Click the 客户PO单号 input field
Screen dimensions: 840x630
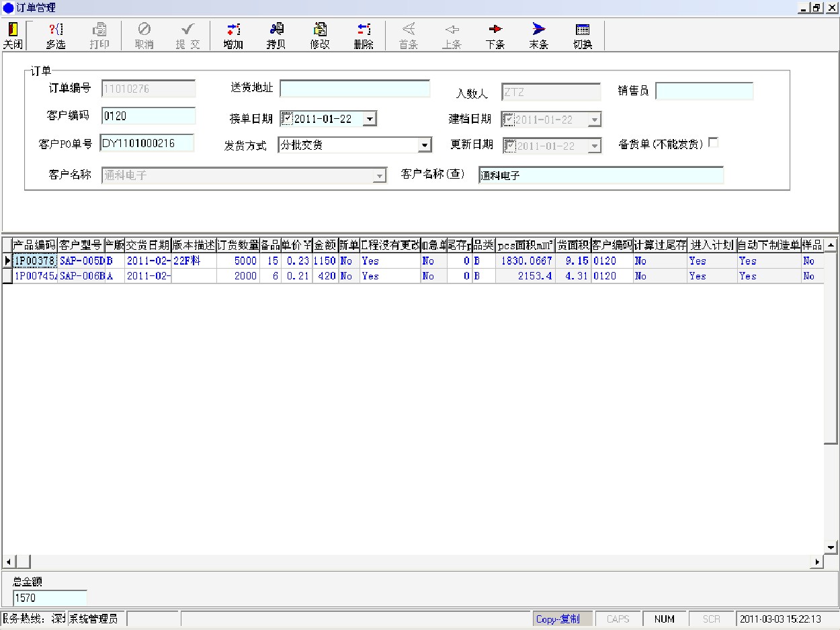[x=146, y=143]
